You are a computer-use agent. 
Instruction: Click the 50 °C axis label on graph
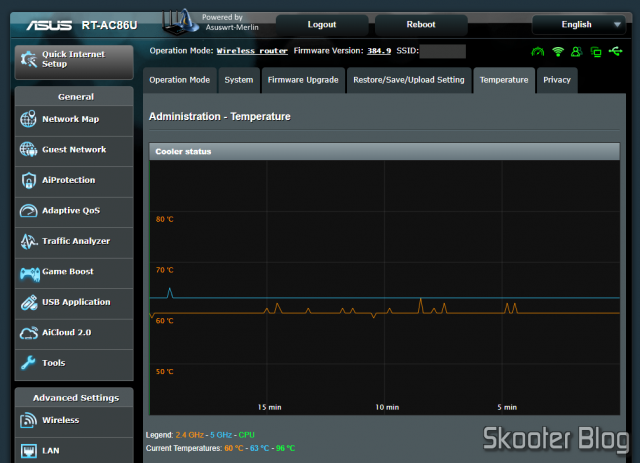click(164, 372)
